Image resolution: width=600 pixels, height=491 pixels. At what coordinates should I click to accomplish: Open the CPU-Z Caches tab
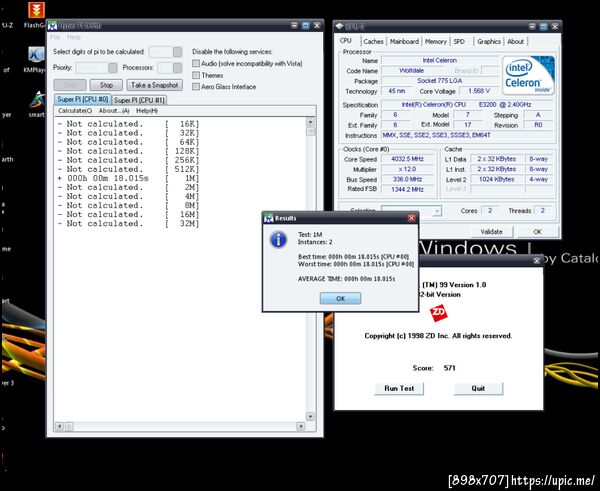coord(373,41)
